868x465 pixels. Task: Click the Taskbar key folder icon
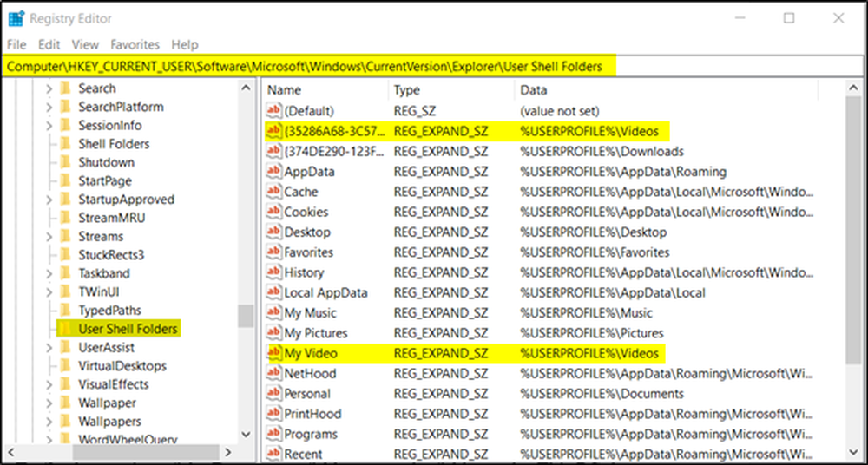point(65,273)
